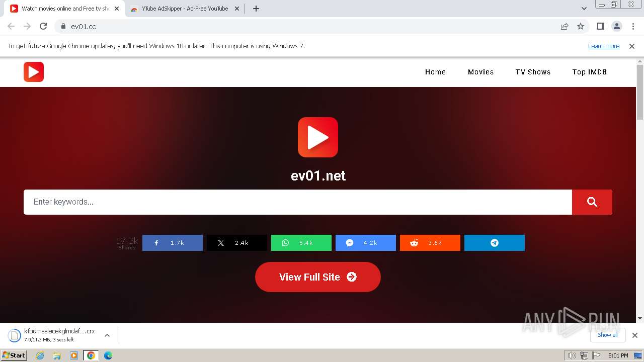Click Show all downloads button
This screenshot has height=362, width=644.
pos(608,335)
